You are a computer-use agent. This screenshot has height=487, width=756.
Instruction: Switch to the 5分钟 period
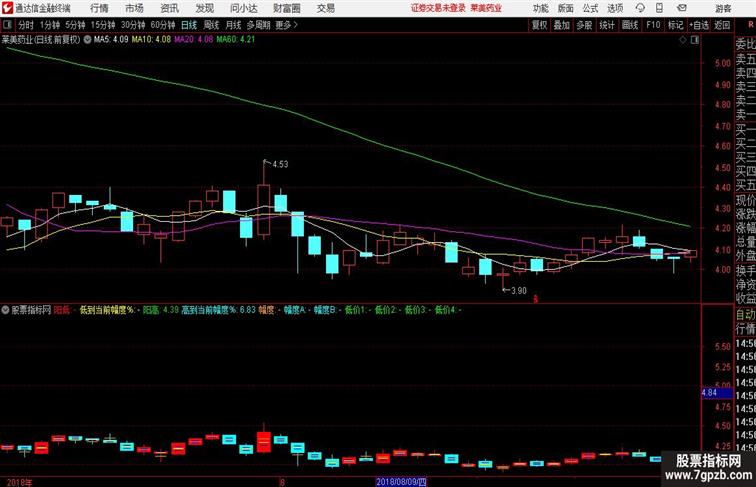tap(75, 25)
